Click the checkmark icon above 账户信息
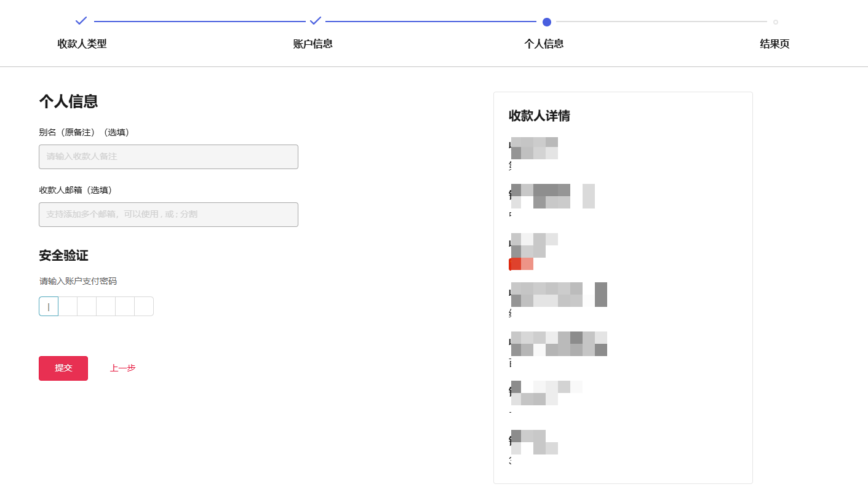The height and width of the screenshot is (500, 868). pos(316,21)
